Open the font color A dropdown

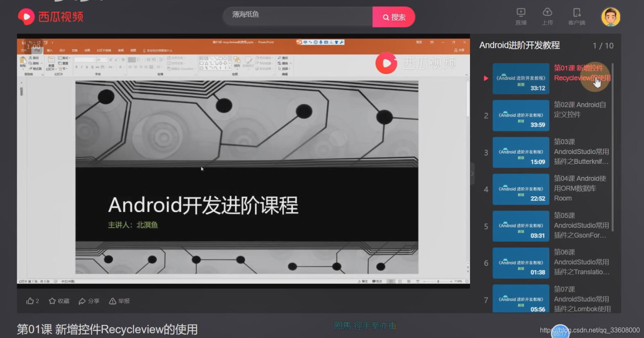pyautogui.click(x=121, y=67)
